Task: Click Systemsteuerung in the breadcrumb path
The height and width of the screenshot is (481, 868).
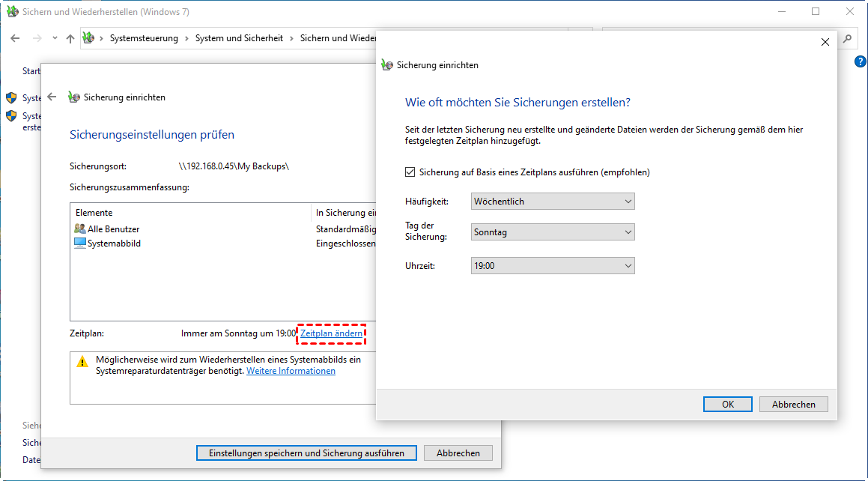Action: [x=144, y=38]
